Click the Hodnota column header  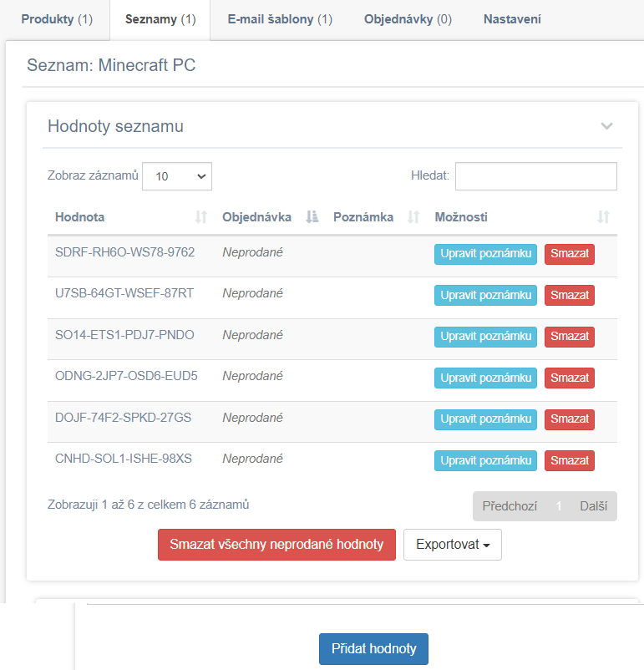[80, 217]
